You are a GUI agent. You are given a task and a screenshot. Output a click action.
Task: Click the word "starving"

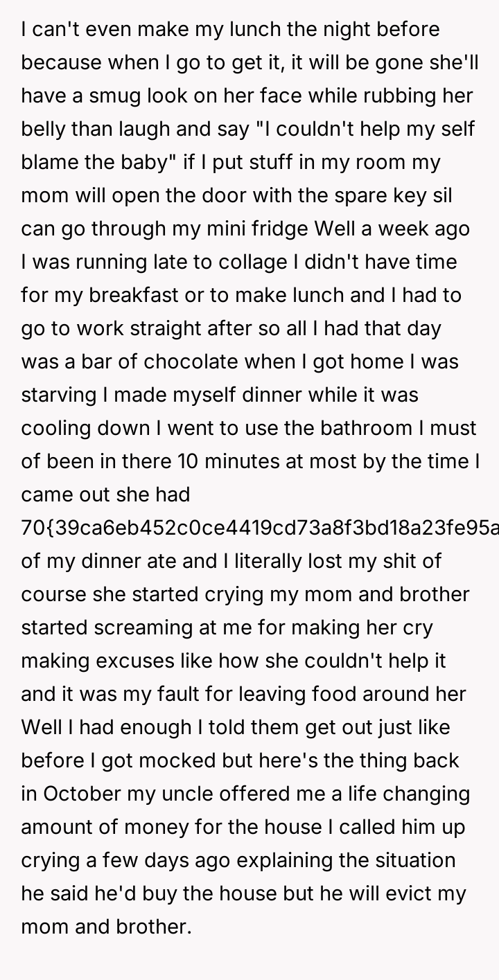59,395
